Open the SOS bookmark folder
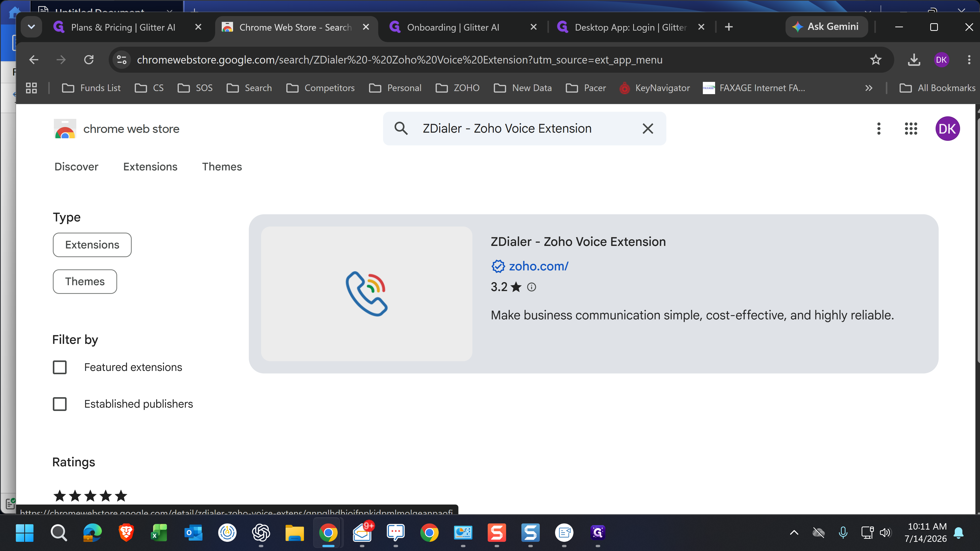The image size is (980, 551). point(195,88)
